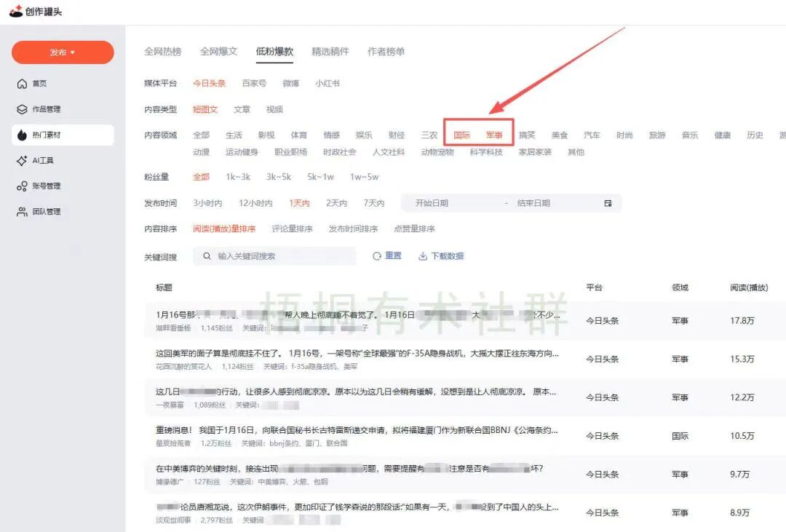Open 评论量排序 sorting link
The image size is (786, 532).
(x=293, y=229)
